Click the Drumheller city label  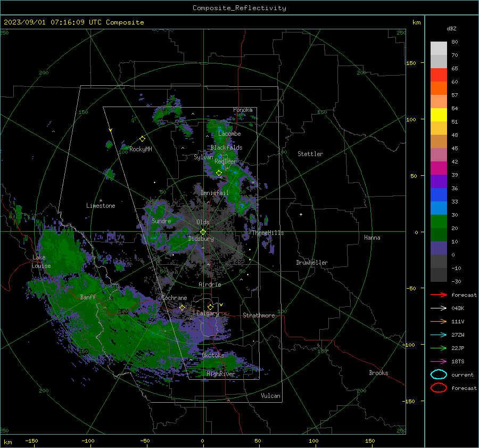click(312, 263)
